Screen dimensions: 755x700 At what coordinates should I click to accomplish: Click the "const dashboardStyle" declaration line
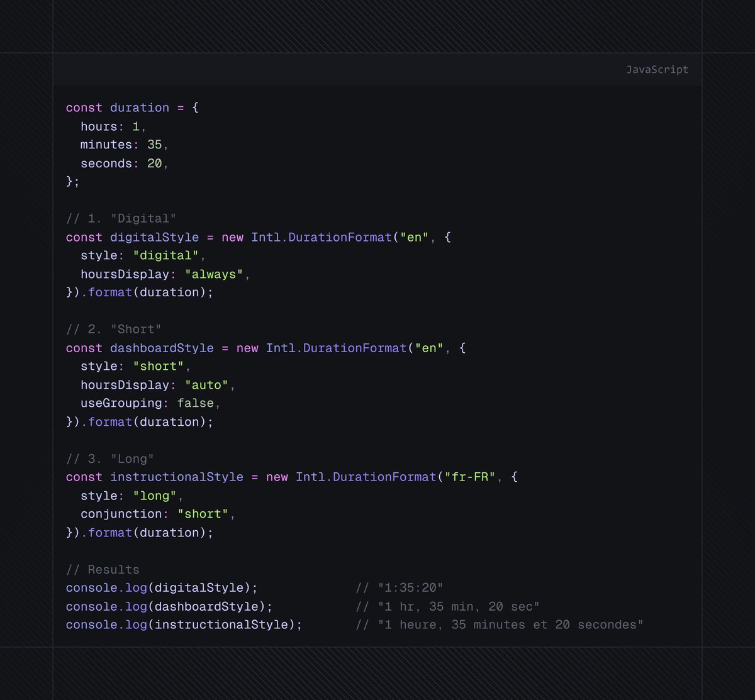[266, 348]
